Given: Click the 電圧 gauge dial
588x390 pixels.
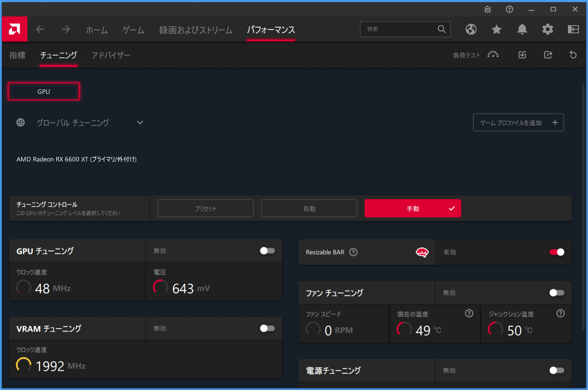Looking at the screenshot, I should [160, 287].
